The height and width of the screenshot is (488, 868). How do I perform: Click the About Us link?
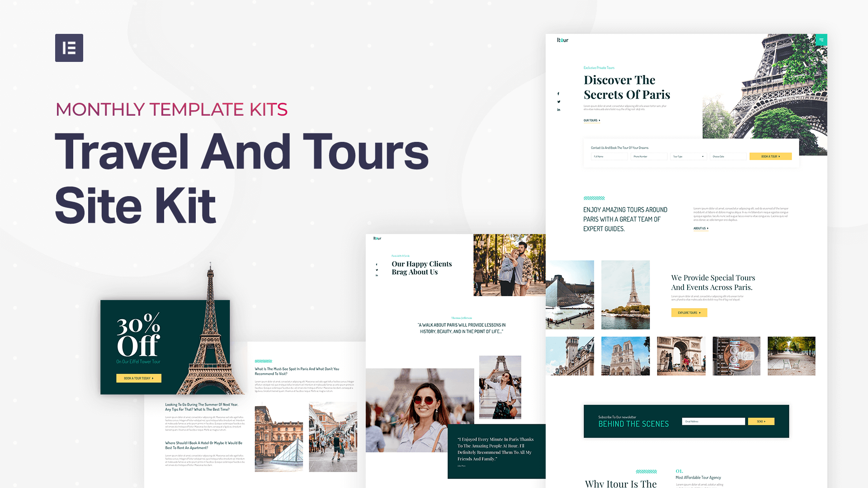701,228
